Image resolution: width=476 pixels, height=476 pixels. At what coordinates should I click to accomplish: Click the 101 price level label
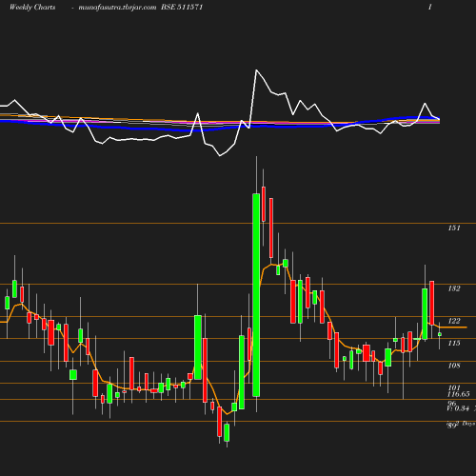(454, 387)
